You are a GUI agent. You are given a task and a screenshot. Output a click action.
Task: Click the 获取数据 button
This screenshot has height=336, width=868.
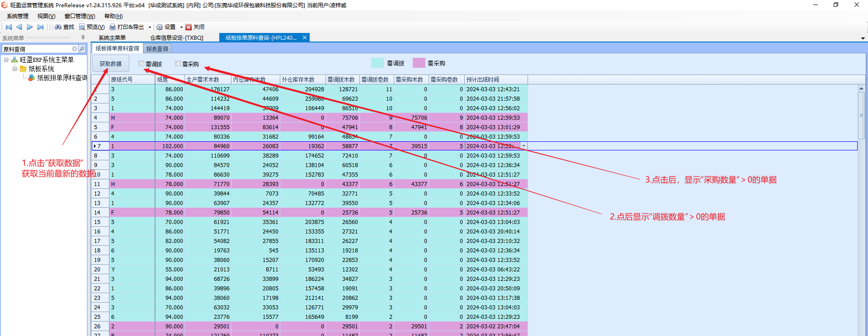click(x=111, y=64)
